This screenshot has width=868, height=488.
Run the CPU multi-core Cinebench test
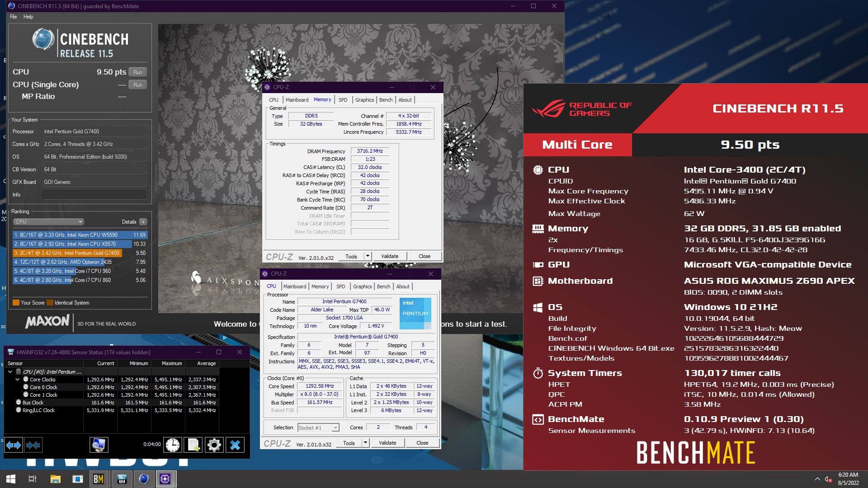pyautogui.click(x=138, y=72)
